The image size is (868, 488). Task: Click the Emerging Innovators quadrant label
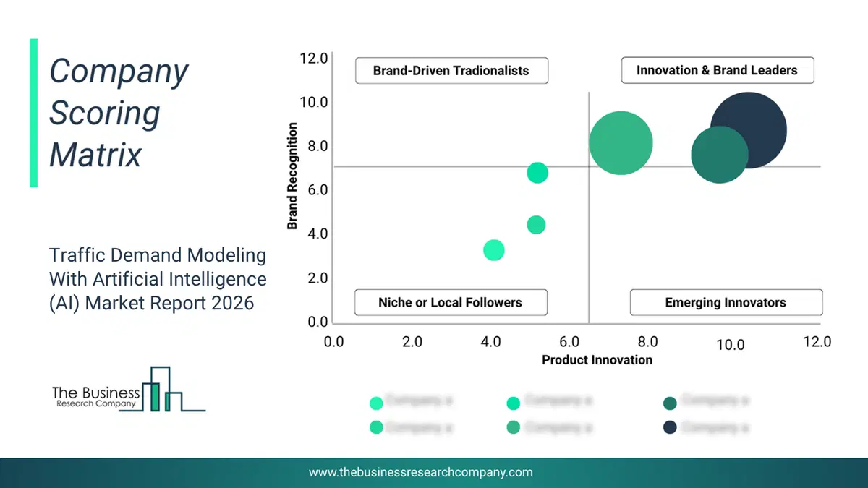click(x=726, y=302)
